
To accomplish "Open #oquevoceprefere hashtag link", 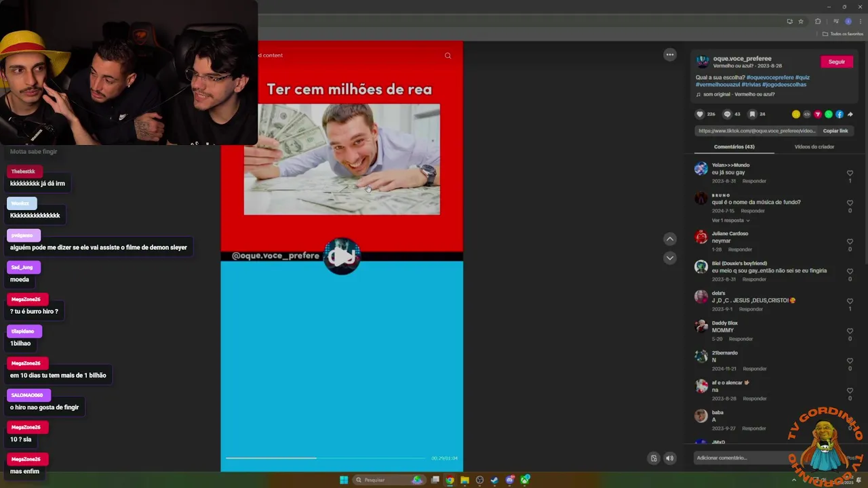I will pos(770,77).
